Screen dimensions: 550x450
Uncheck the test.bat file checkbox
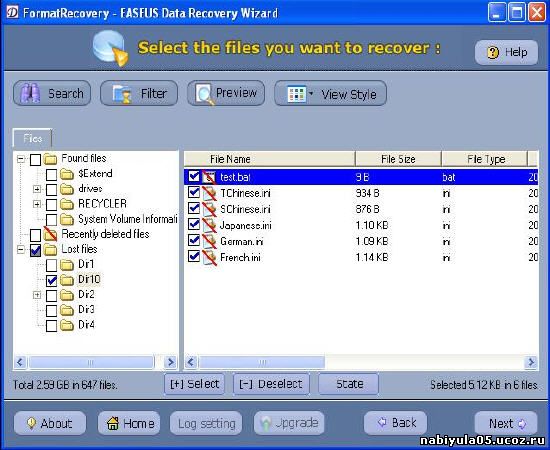(194, 176)
